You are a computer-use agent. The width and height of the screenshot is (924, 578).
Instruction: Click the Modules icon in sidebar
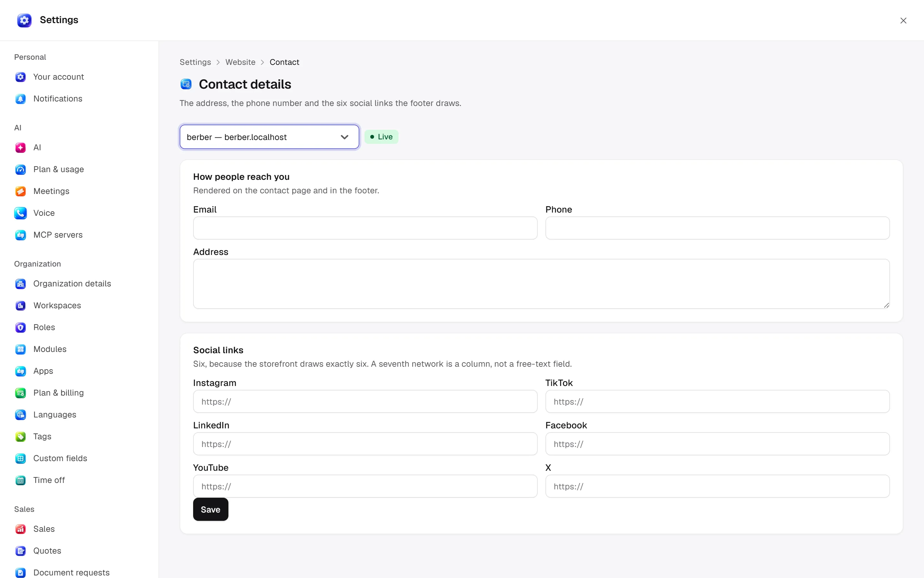pyautogui.click(x=21, y=349)
